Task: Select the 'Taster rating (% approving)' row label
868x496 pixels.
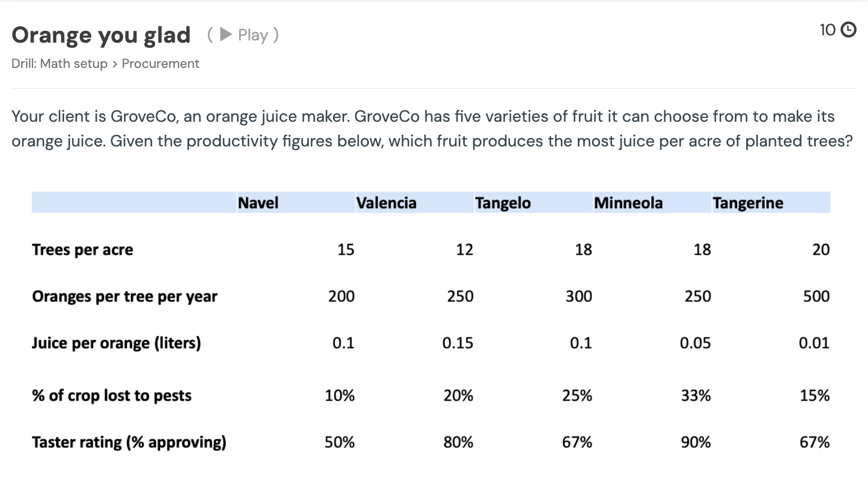Action: (x=129, y=442)
